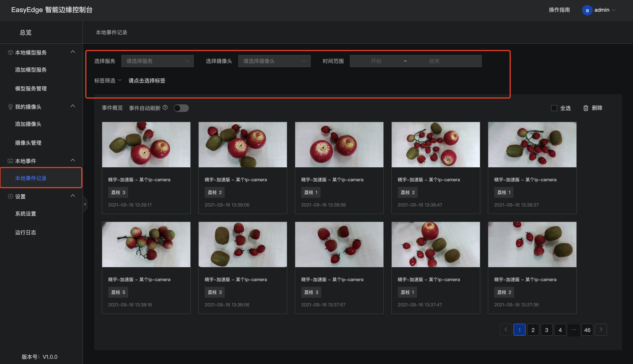The width and height of the screenshot is (633, 364).
Task: Click the 荔枝 2 tag on the 13:37:36 card
Action: pos(504,292)
